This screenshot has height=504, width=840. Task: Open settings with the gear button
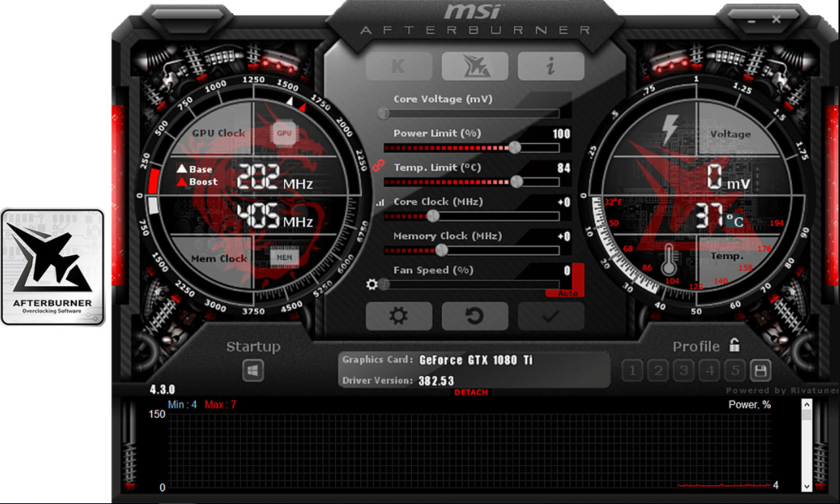pyautogui.click(x=398, y=316)
